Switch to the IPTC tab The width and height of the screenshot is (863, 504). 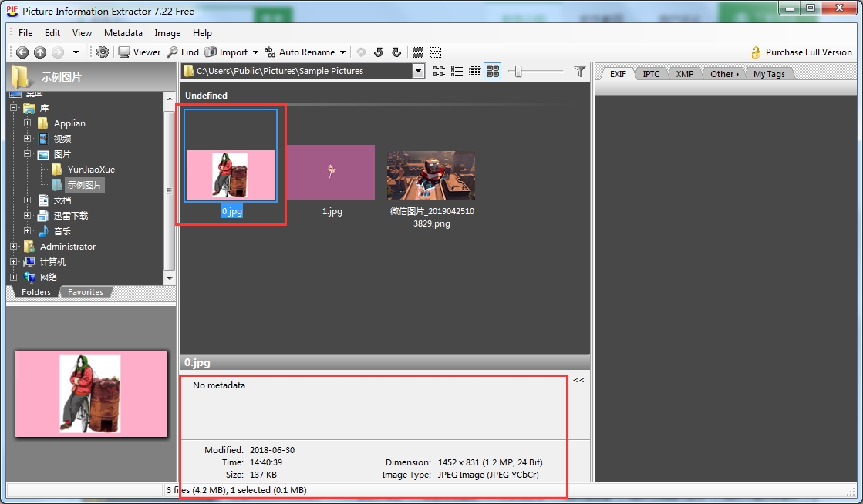(x=651, y=74)
